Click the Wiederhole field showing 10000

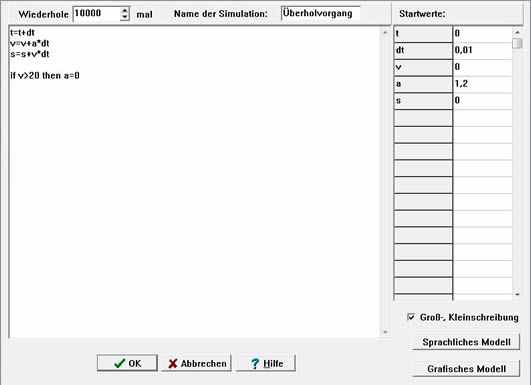[97, 14]
